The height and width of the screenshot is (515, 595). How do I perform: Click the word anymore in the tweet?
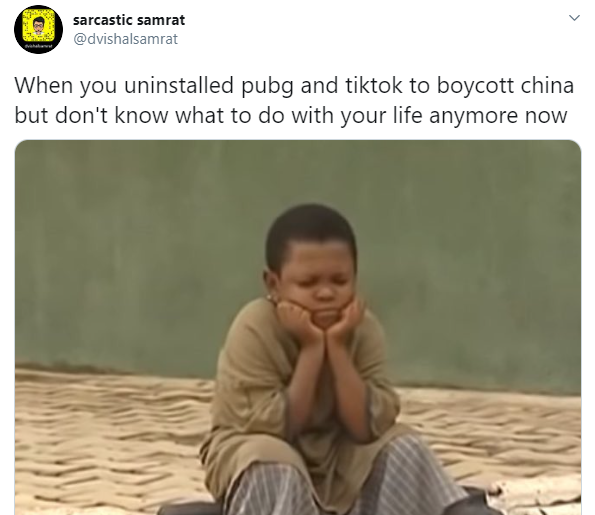click(473, 117)
